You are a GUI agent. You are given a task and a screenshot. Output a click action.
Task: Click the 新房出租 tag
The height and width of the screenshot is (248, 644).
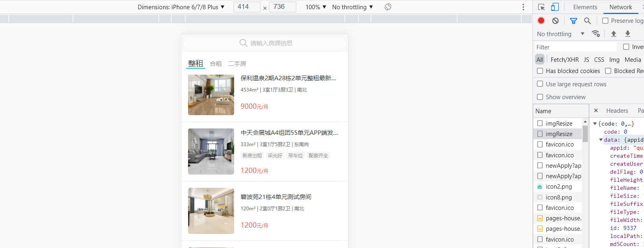click(x=252, y=156)
